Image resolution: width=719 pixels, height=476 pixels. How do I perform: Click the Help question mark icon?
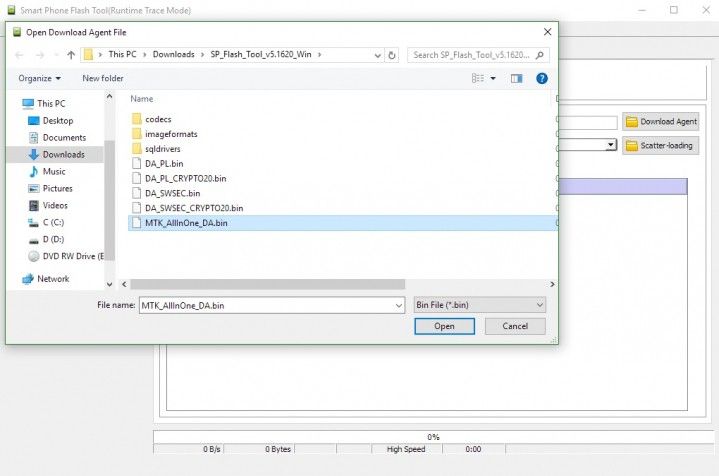click(x=542, y=78)
